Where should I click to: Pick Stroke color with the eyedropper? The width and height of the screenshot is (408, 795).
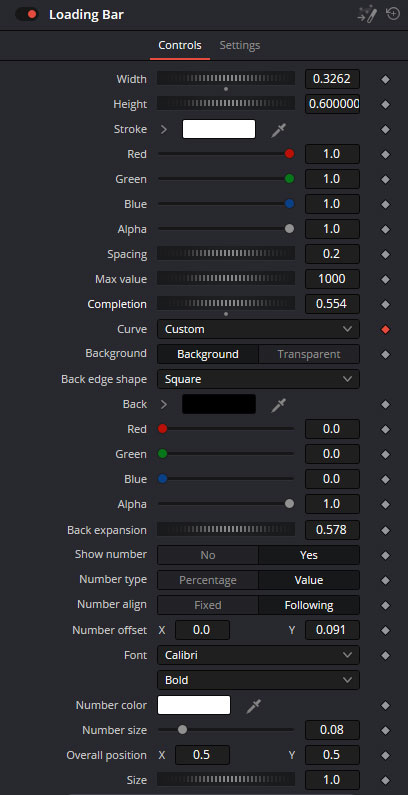tap(278, 129)
